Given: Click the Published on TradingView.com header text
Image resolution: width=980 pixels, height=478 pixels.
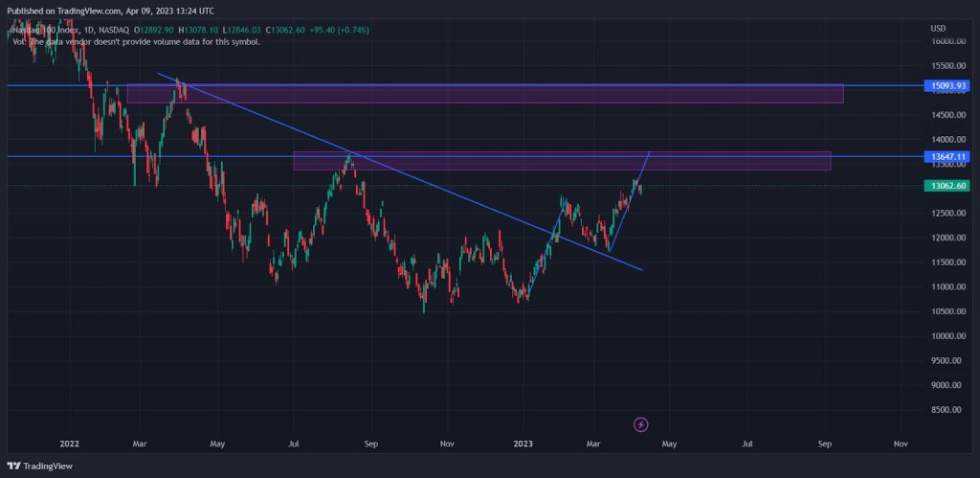Looking at the screenshot, I should 110,11.
